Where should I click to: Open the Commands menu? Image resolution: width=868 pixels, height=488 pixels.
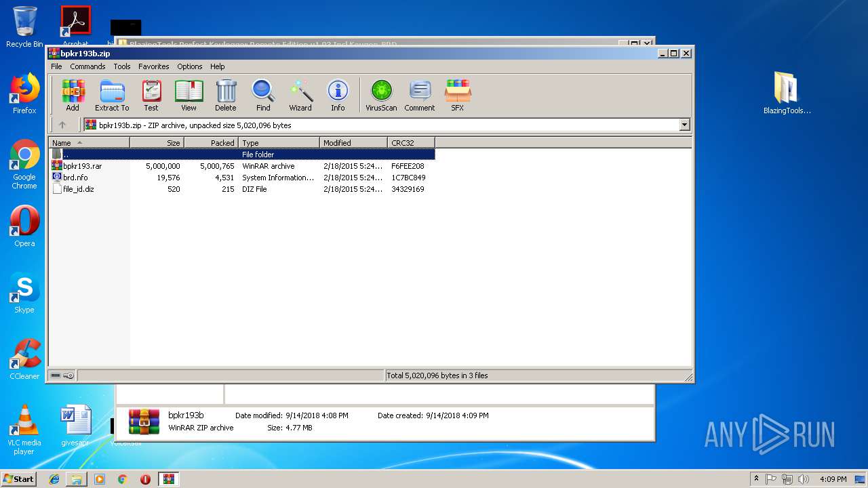(87, 66)
